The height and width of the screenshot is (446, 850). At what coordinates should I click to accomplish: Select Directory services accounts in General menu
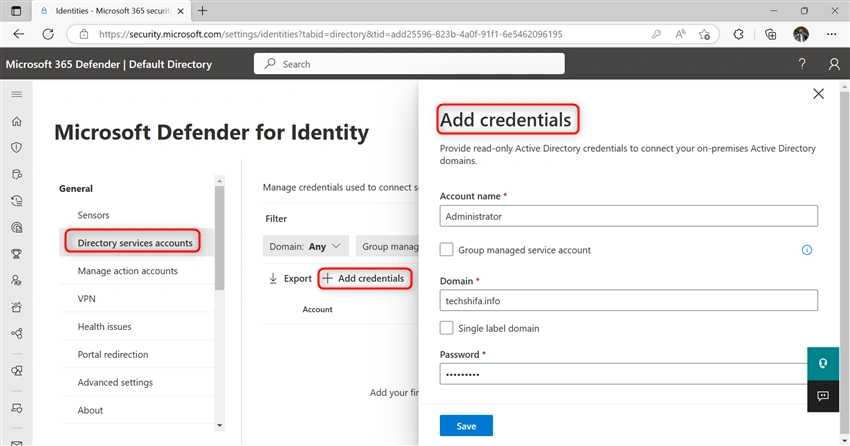(x=135, y=243)
